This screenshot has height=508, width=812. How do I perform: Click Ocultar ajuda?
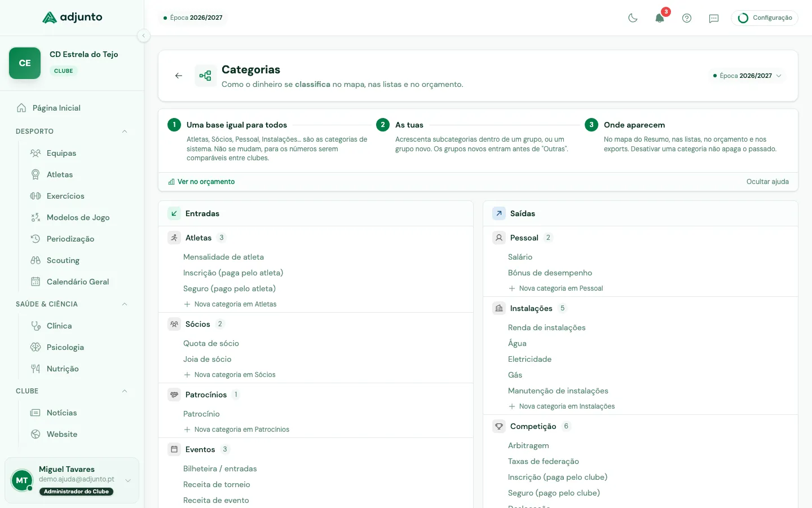[767, 182]
